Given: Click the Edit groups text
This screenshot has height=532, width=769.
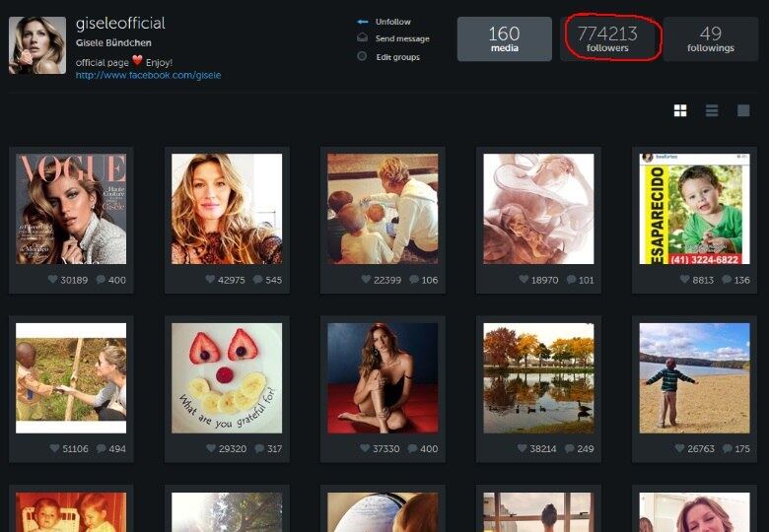Looking at the screenshot, I should click(x=397, y=57).
